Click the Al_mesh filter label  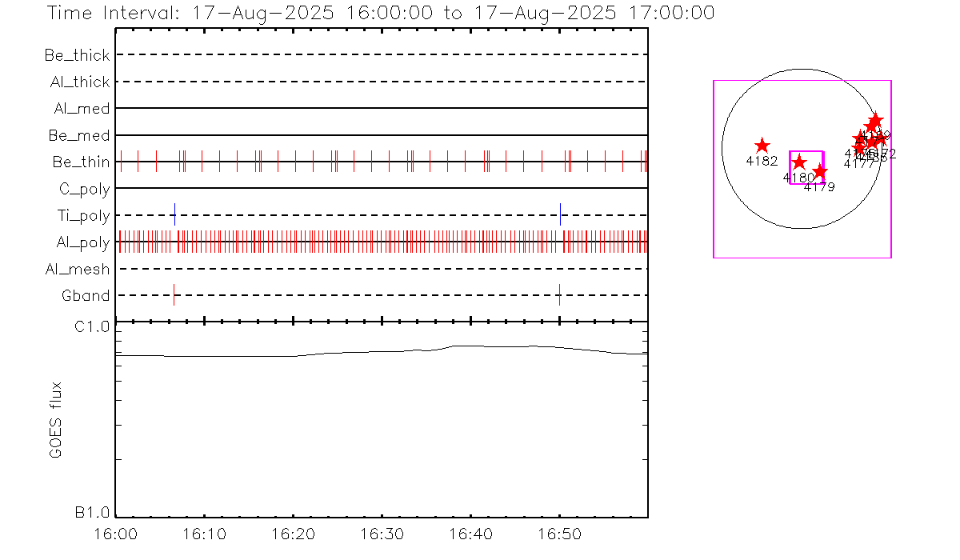78,270
